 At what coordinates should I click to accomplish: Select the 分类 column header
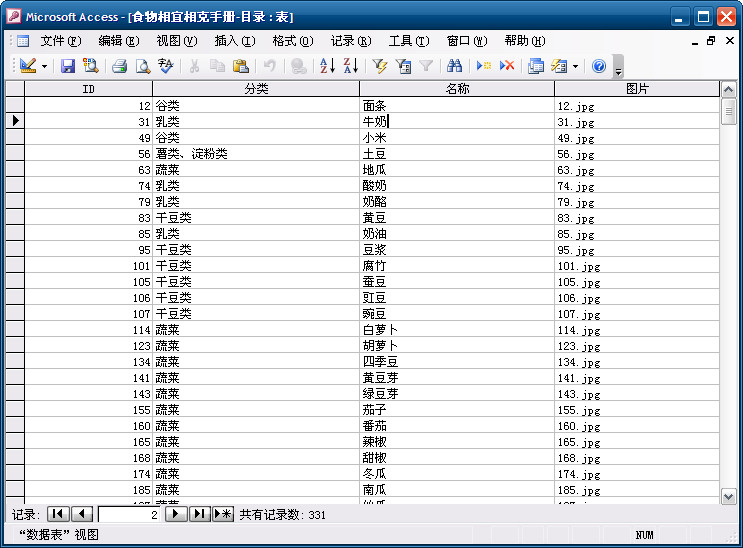[256, 89]
